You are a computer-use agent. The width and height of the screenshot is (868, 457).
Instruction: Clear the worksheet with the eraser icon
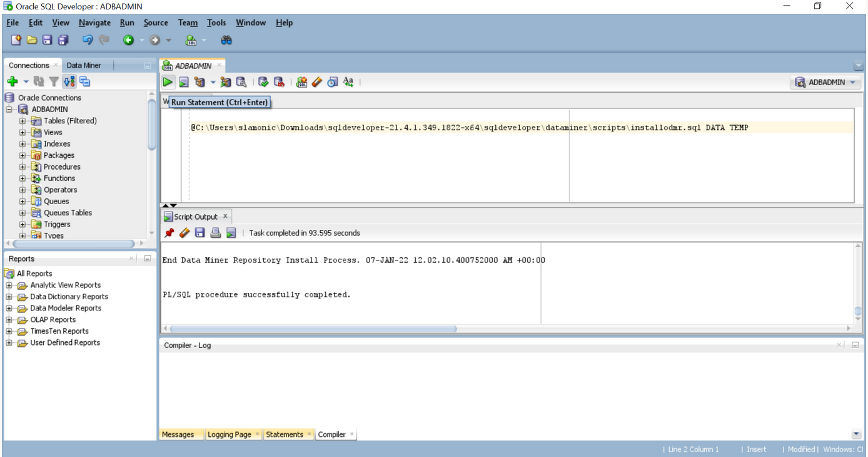pos(316,81)
